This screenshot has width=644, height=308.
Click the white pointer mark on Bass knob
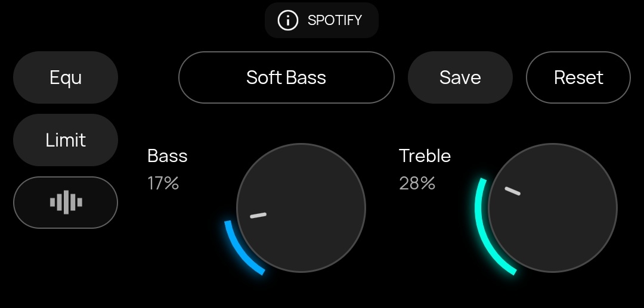tap(258, 215)
